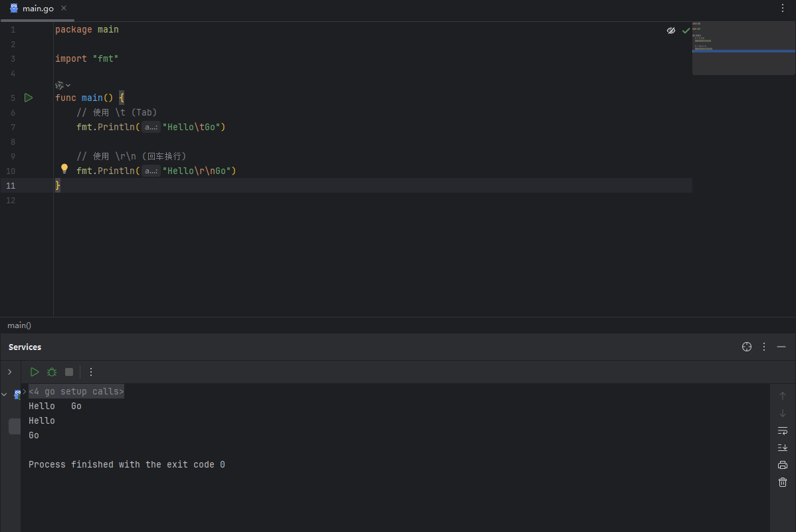Click the green inspection checkmark
This screenshot has height=532, width=796.
tap(686, 31)
